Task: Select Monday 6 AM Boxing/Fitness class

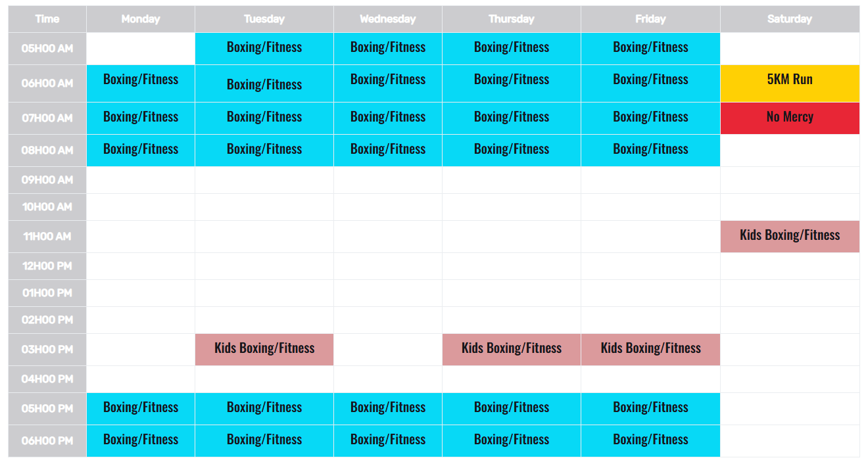Action: 141,80
